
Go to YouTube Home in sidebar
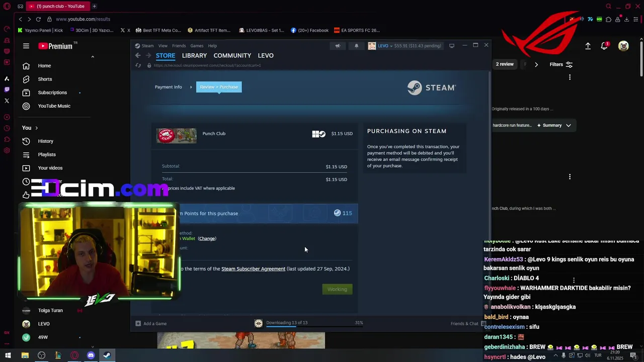44,66
